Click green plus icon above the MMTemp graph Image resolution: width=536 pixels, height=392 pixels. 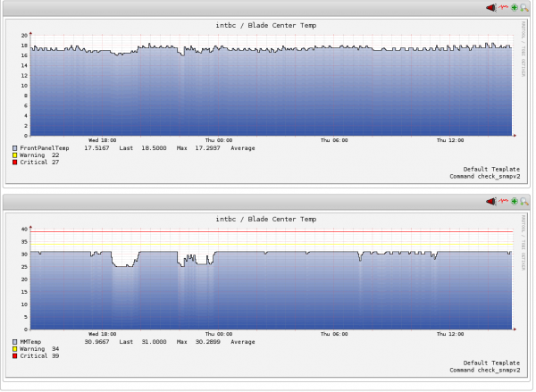514,203
